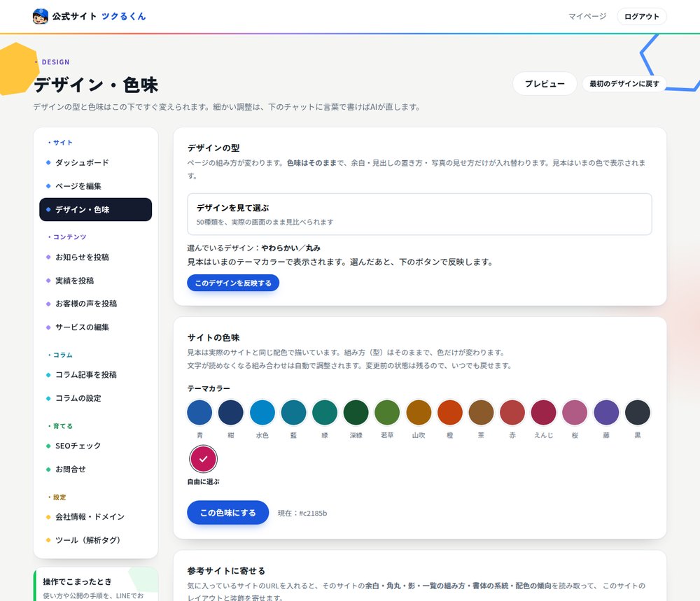
Task: Pick the 桜 pink theme color
Action: click(575, 412)
